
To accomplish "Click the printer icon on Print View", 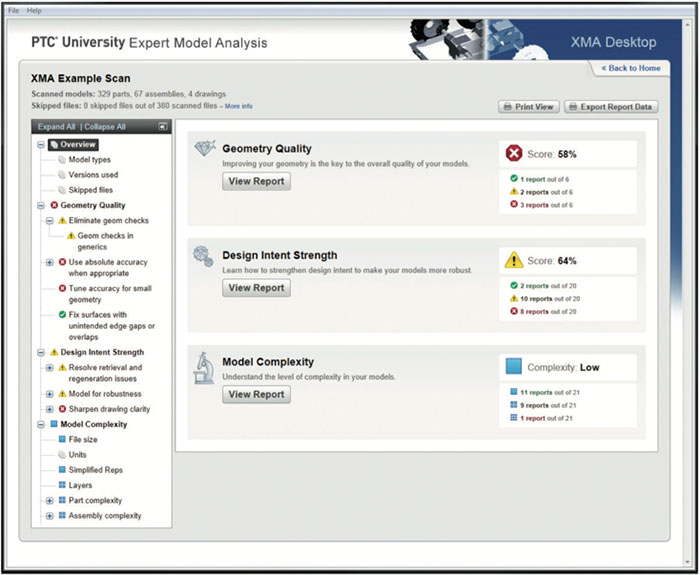I will (508, 107).
